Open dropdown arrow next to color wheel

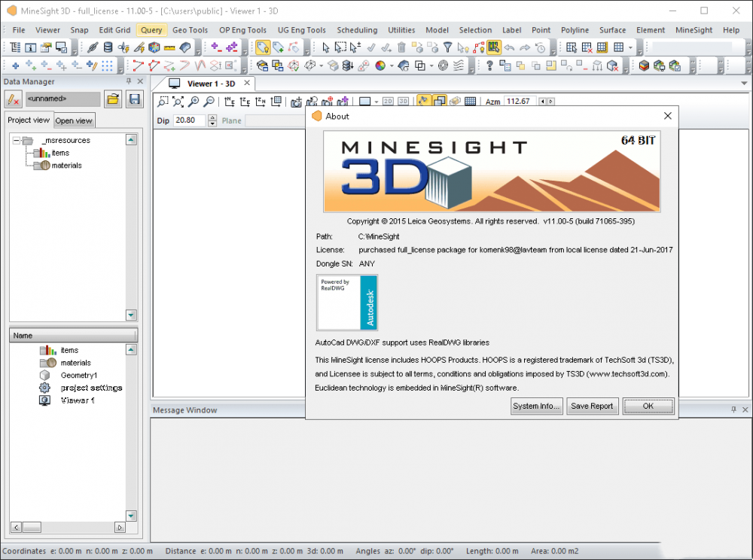392,66
